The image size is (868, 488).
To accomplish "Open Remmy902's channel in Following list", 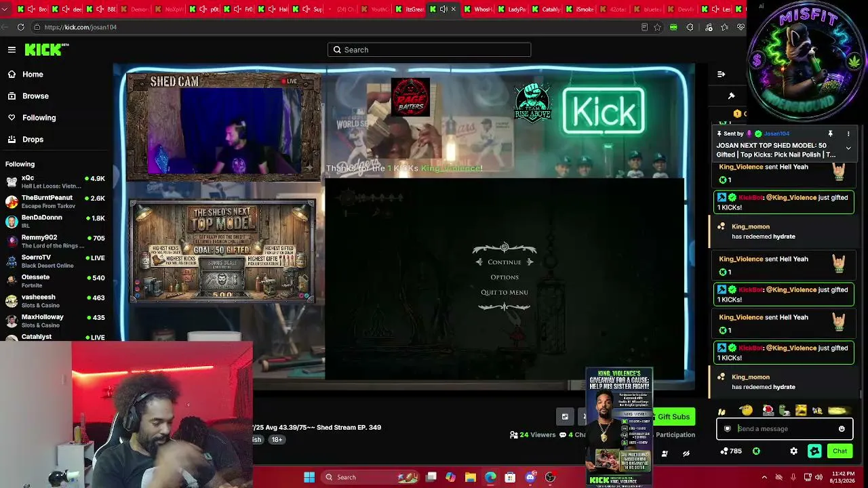I will (x=55, y=241).
